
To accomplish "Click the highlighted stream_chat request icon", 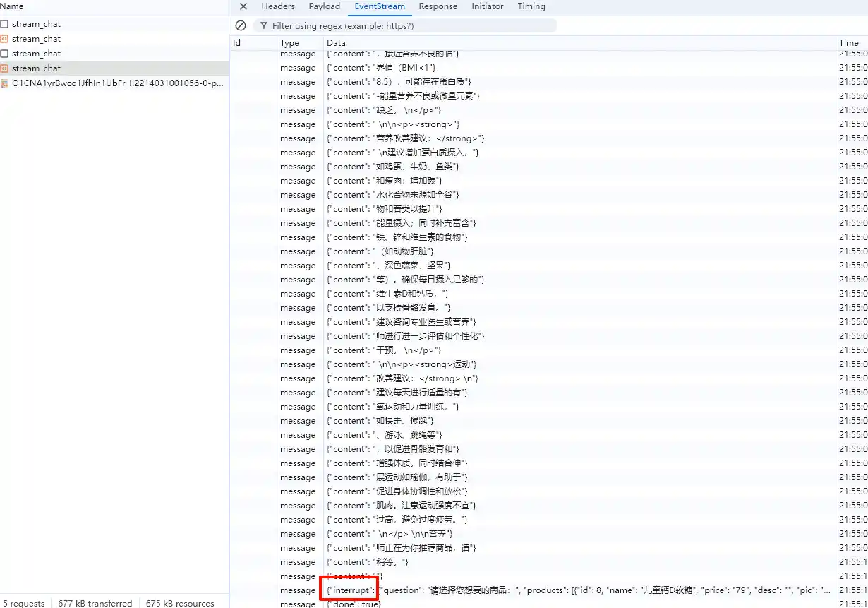I will 4,68.
